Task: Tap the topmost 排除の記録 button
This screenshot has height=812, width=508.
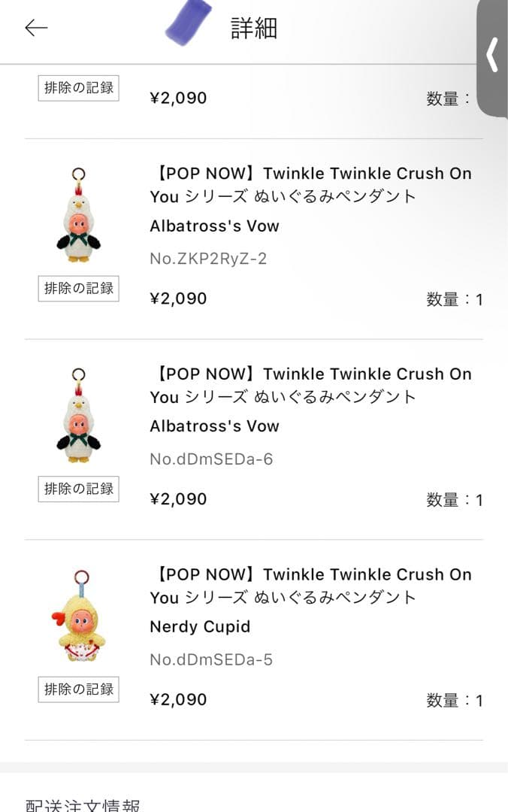Action: pos(79,88)
